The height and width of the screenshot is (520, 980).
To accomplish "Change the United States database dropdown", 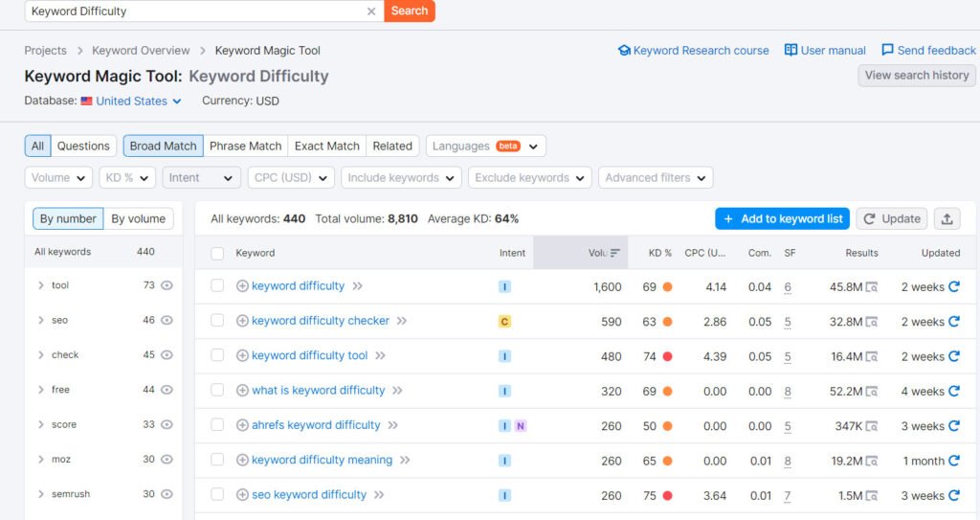I will tap(132, 102).
